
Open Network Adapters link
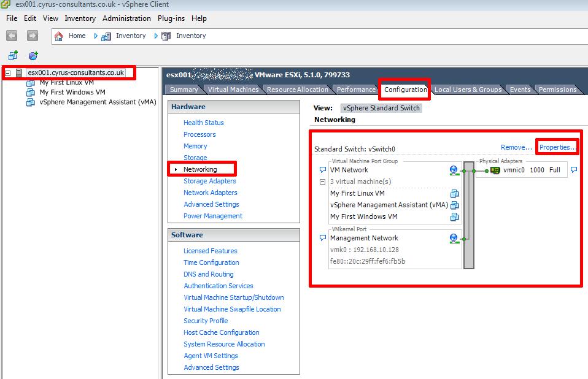211,193
